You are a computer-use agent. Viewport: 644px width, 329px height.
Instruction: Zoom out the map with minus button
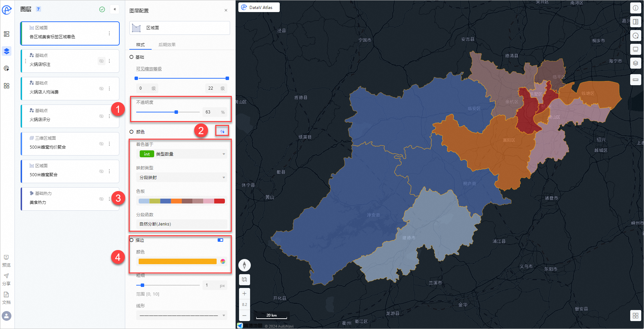click(245, 315)
